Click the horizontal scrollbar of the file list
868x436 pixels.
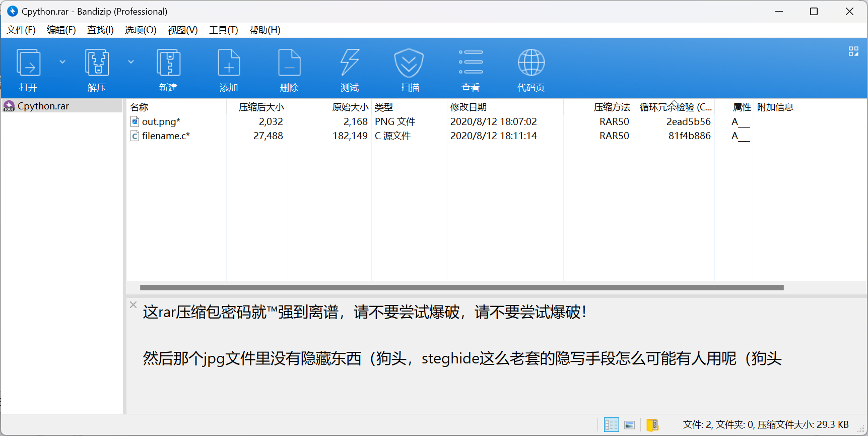pyautogui.click(x=461, y=287)
